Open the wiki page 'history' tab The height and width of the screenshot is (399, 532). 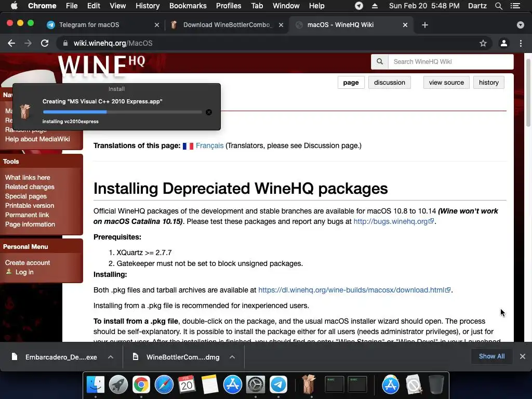point(488,83)
